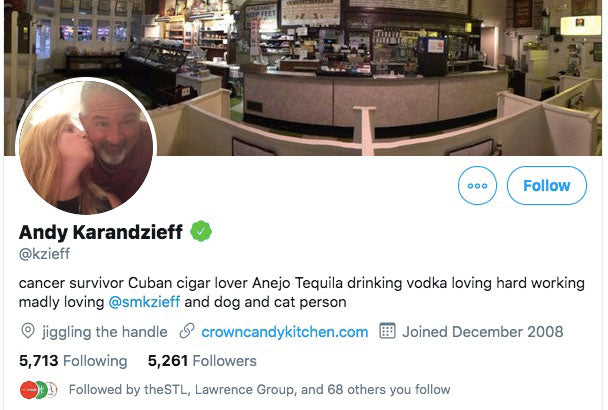Click the link chain icon

click(187, 331)
